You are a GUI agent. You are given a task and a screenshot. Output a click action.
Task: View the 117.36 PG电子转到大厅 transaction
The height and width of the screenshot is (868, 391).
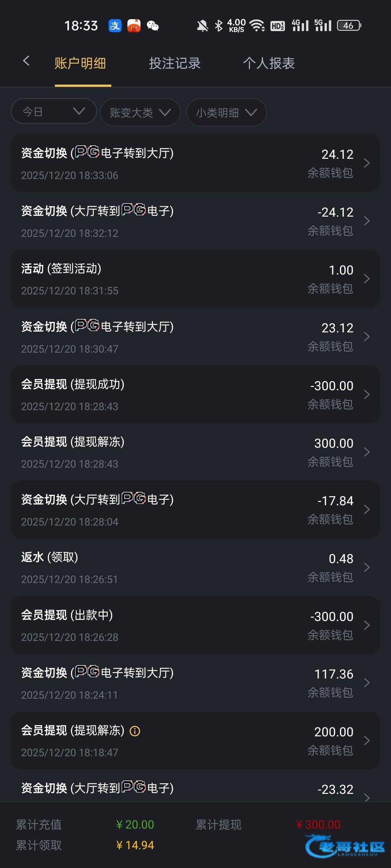coord(195,683)
